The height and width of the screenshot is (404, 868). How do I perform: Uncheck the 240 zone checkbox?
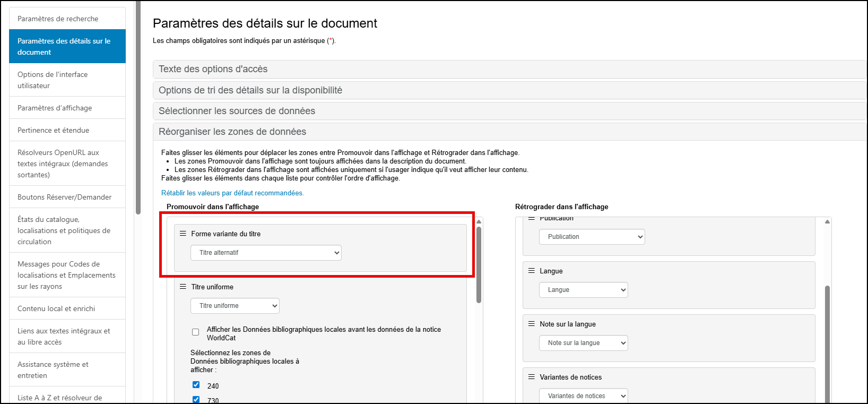(x=196, y=385)
